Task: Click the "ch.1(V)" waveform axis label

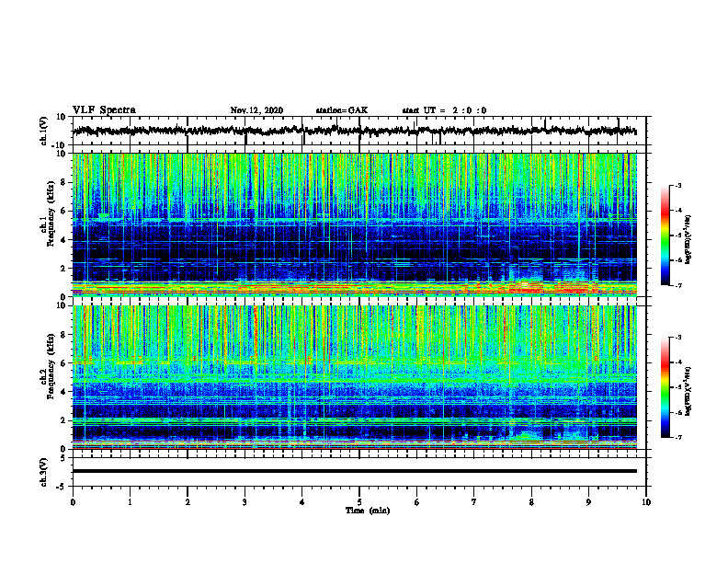Action: pos(44,131)
